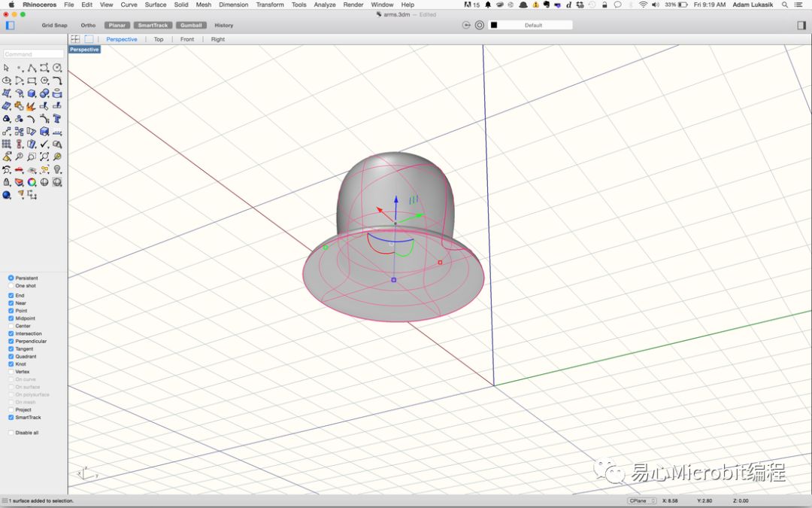The width and height of the screenshot is (812, 508).
Task: Switch to the Front viewport tab
Action: 187,39
